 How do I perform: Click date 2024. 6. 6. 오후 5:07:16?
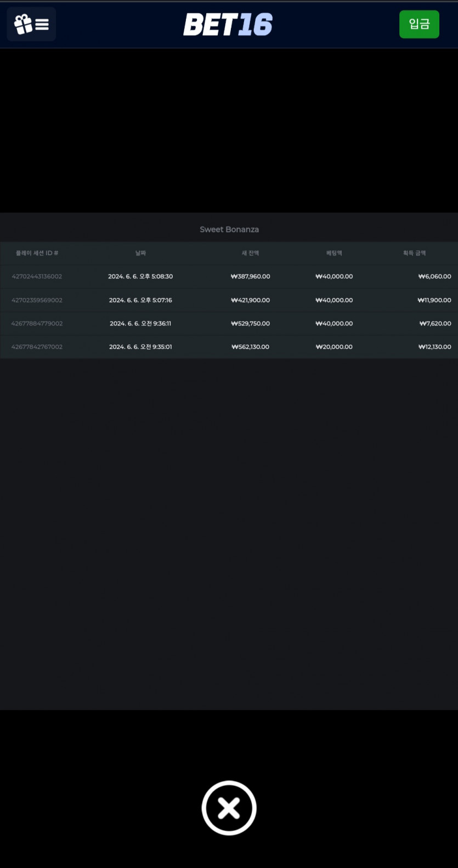[140, 300]
